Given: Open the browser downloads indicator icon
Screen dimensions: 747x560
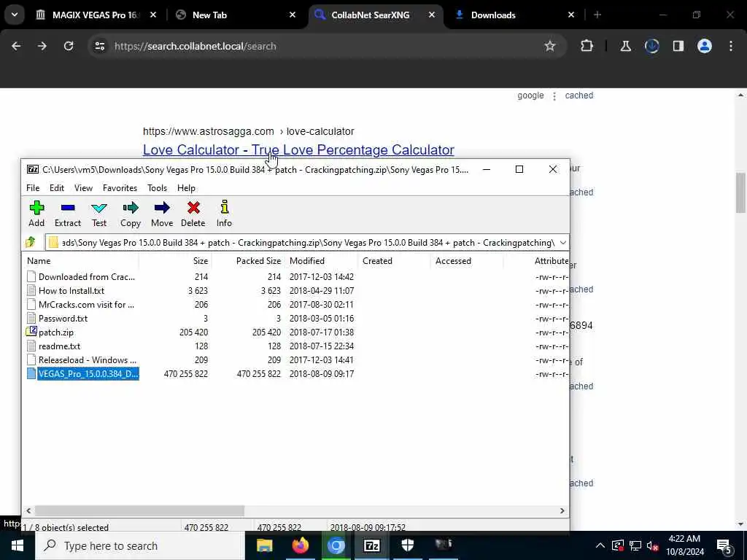Looking at the screenshot, I should coord(651,46).
